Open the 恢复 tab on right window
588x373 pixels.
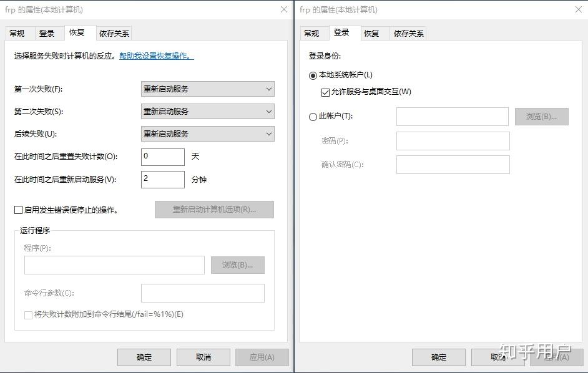tap(373, 33)
